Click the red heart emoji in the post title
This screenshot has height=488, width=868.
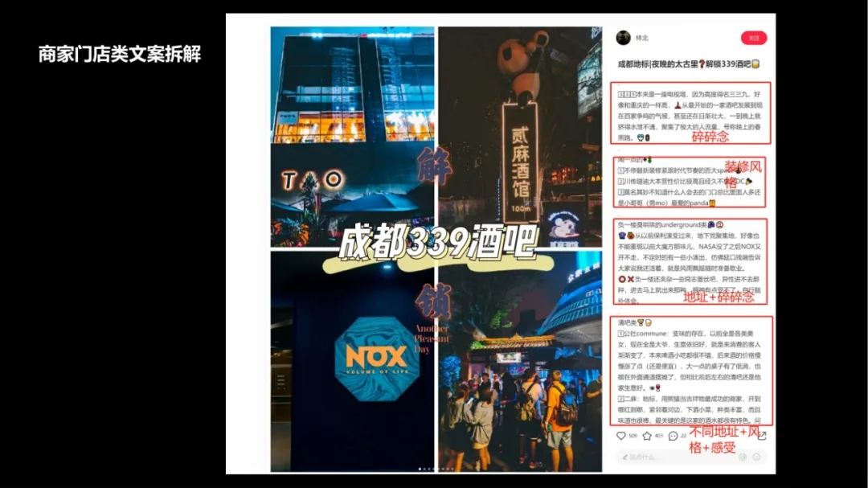pos(702,64)
